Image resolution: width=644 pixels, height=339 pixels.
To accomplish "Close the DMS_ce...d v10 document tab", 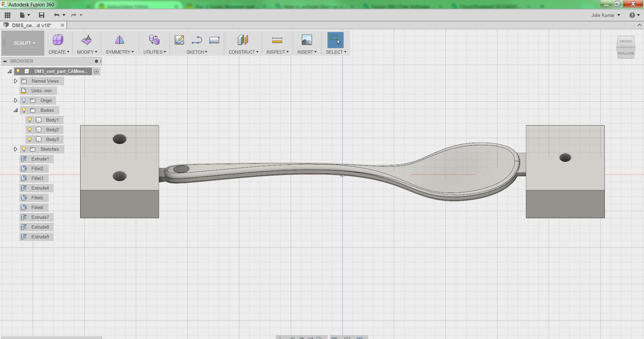I will pyautogui.click(x=62, y=25).
